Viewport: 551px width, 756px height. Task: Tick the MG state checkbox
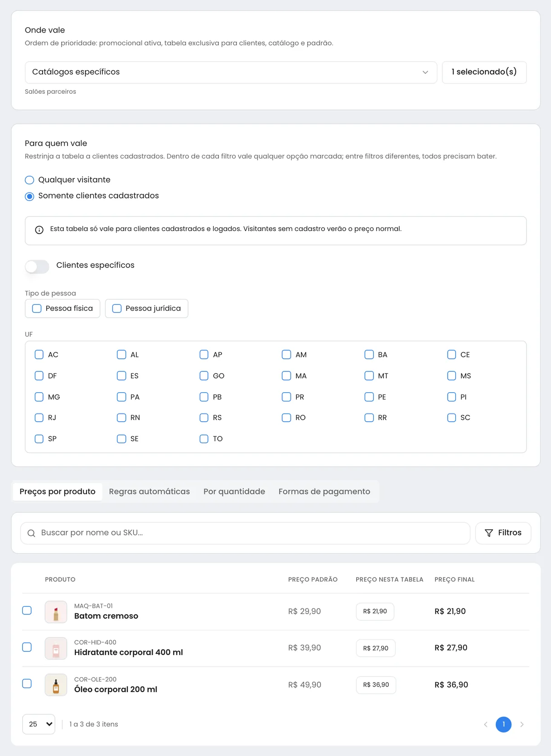[x=39, y=397]
